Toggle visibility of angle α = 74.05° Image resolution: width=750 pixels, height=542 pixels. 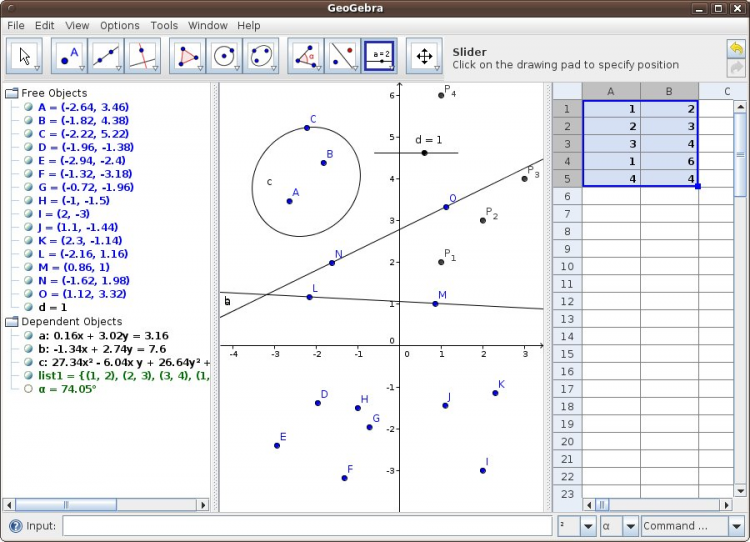(x=28, y=389)
